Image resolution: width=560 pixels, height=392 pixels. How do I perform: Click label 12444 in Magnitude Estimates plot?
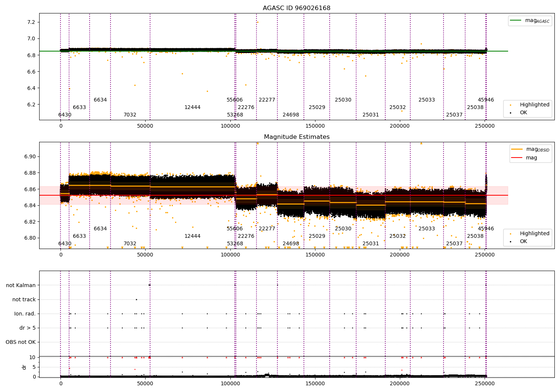pyautogui.click(x=192, y=236)
